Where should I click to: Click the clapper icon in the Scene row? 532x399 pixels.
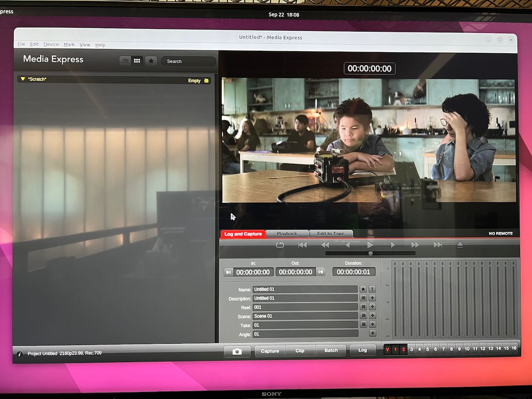point(363,315)
